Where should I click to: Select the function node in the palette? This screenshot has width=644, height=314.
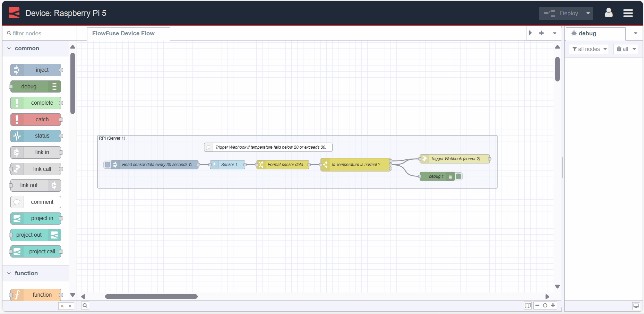(36, 294)
